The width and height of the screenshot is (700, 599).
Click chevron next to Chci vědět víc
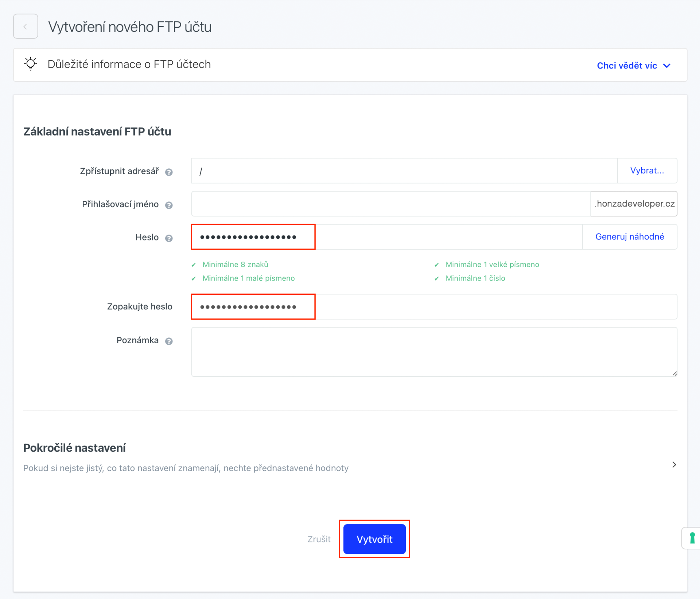click(667, 66)
